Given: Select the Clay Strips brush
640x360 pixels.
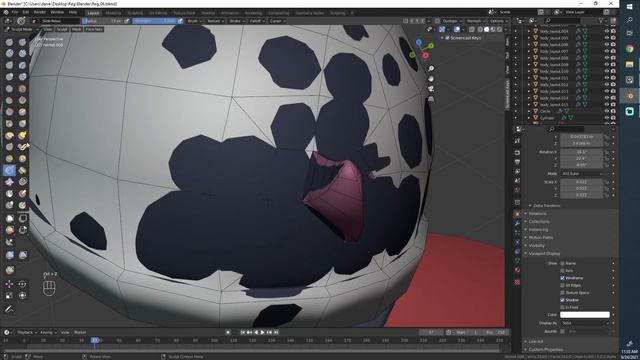Looking at the screenshot, I should [x=22, y=53].
